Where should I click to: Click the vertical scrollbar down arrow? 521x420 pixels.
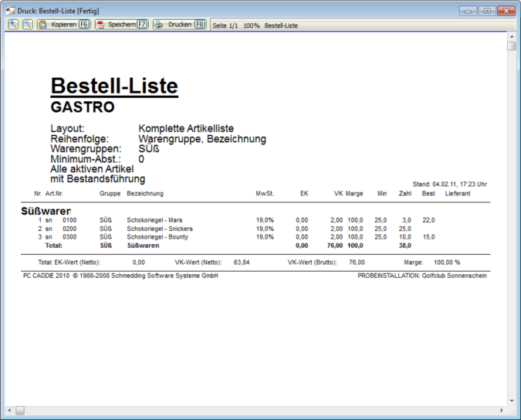pyautogui.click(x=511, y=401)
